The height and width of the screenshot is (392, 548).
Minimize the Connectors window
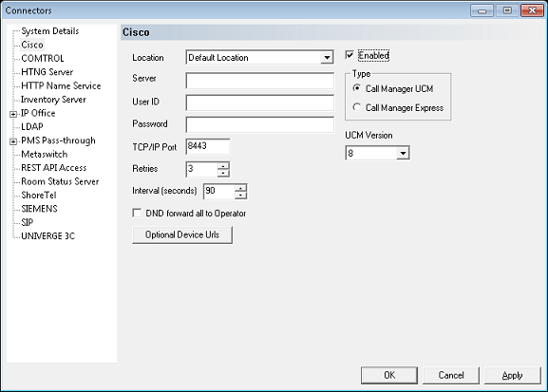click(482, 10)
